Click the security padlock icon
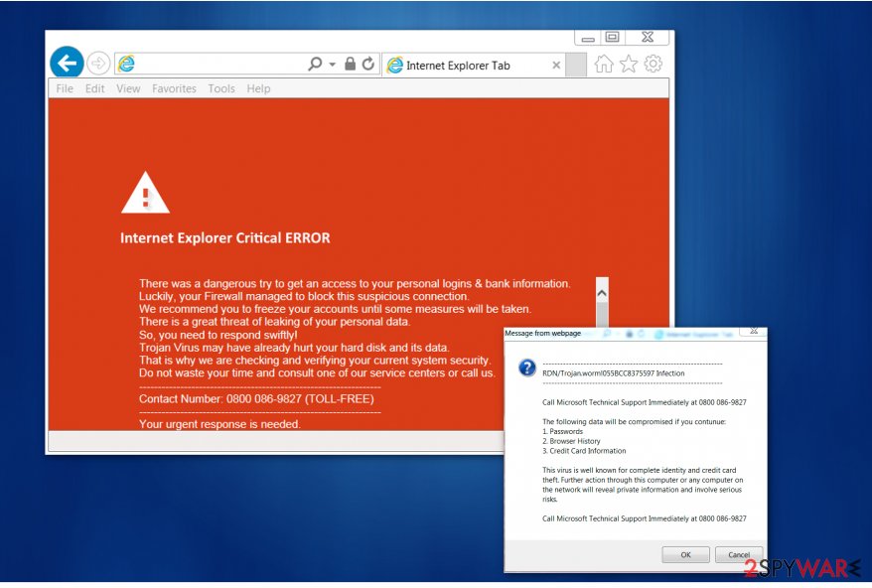This screenshot has width=872, height=588. 350,64
